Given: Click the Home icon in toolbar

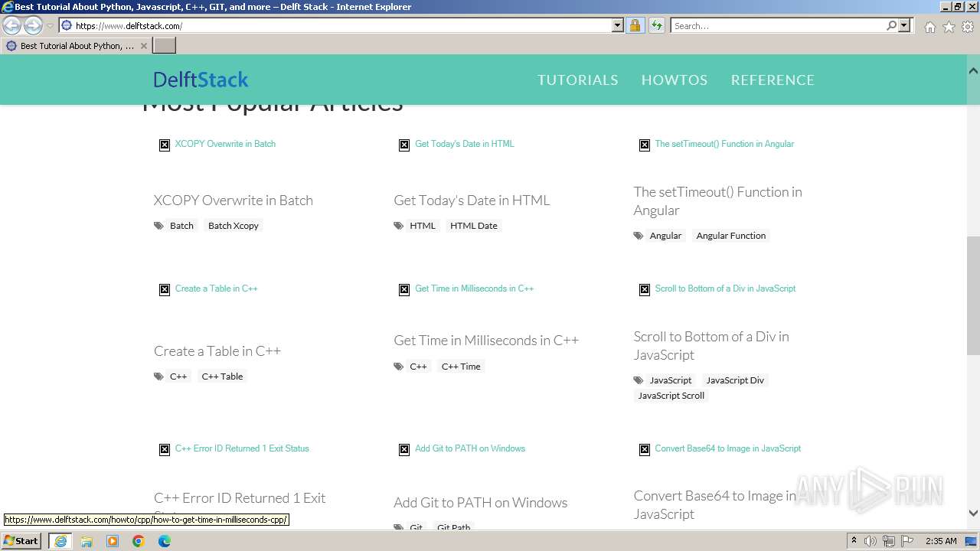Looking at the screenshot, I should (x=929, y=27).
